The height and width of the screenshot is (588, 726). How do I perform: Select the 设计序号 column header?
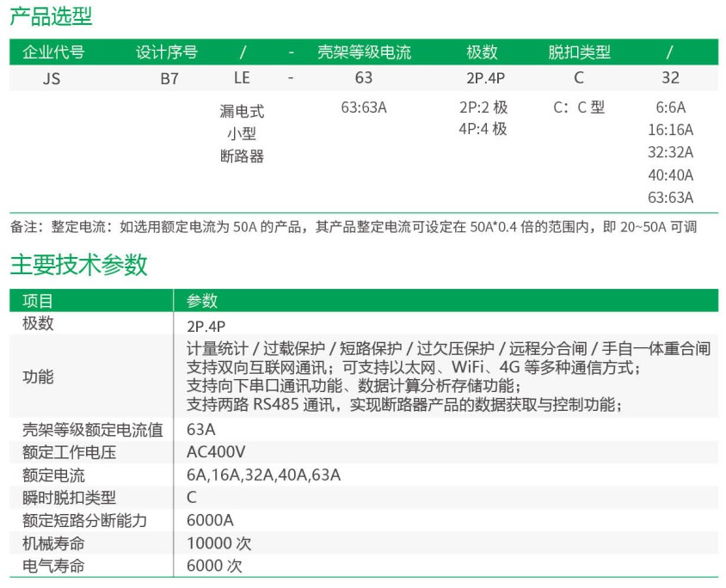point(166,52)
